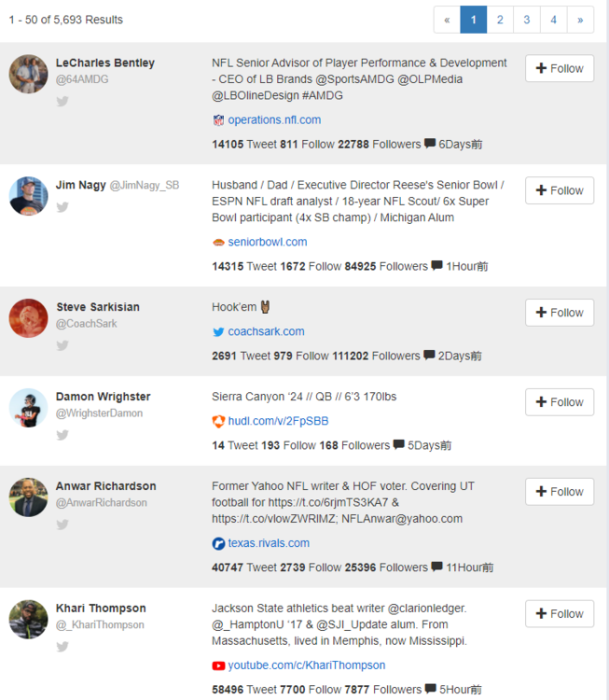Go to next pages with » arrow

(580, 20)
